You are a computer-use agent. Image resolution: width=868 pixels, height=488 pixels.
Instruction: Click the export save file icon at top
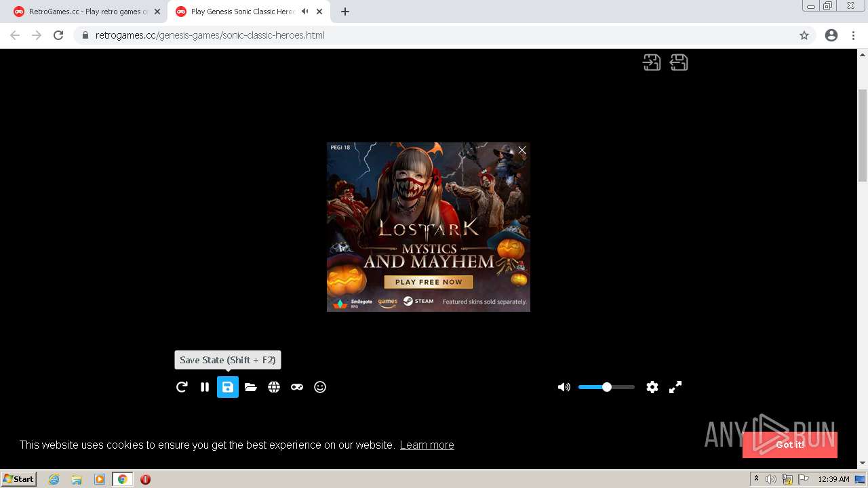(x=679, y=62)
